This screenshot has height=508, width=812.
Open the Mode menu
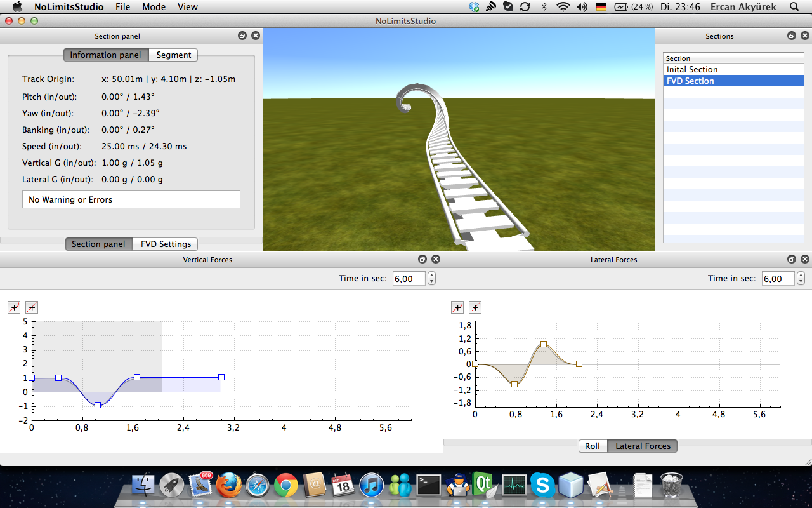[x=154, y=7]
